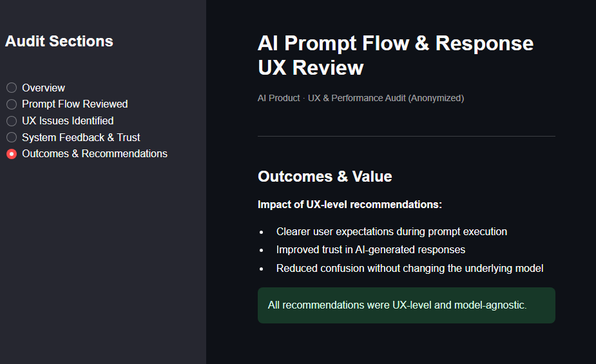Click the "System Feedback & Trust" label text
596x364 pixels.
tap(81, 137)
